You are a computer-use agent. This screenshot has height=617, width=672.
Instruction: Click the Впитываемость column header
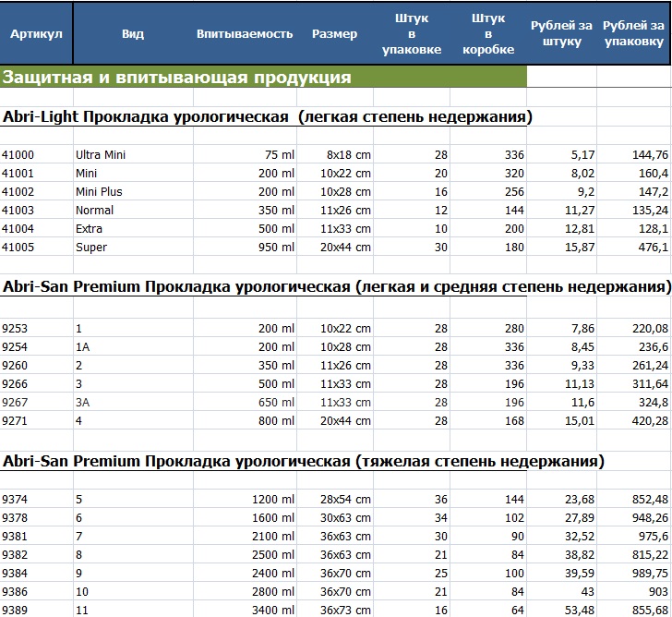pos(245,34)
